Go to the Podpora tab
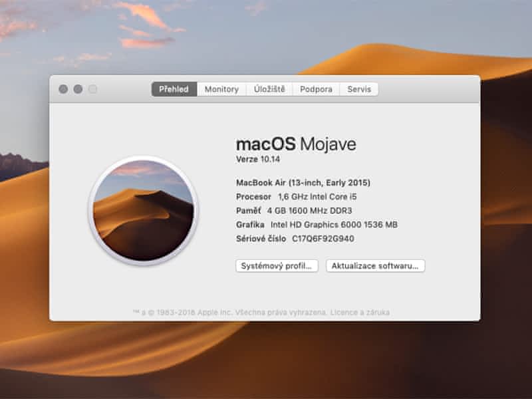The width and height of the screenshot is (532, 399). (316, 89)
